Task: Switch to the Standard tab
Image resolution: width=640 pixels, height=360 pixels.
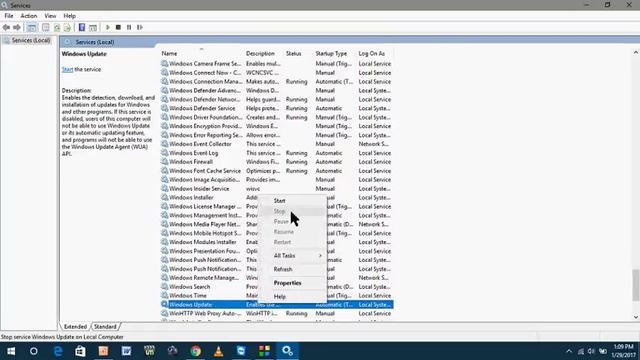Action: click(105, 327)
